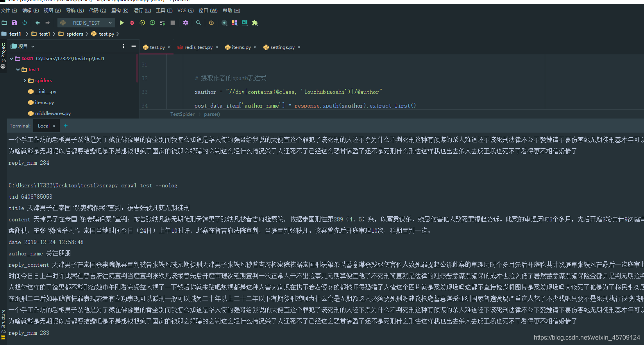Viewport: 644px width, 345px height.
Task: Toggle the 1: Project side tool window
Action: (x=3, y=55)
